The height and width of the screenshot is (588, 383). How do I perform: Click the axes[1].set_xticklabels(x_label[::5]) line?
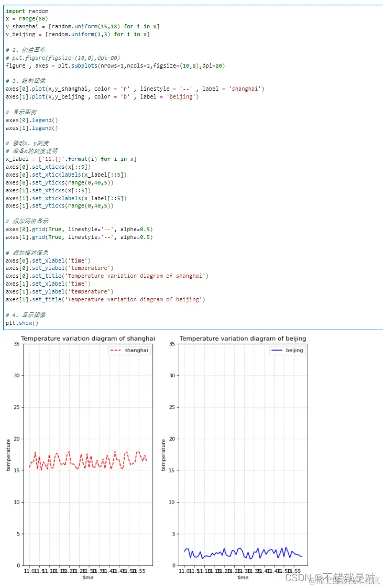[x=67, y=199]
